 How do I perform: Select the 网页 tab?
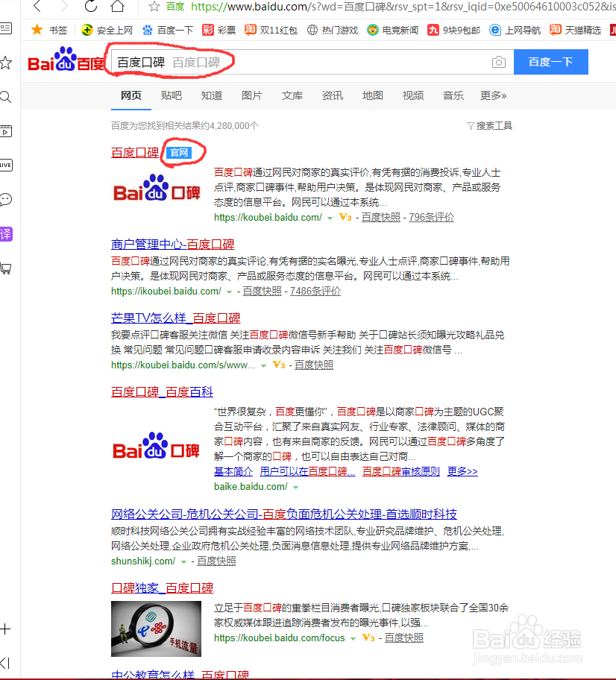[x=131, y=95]
